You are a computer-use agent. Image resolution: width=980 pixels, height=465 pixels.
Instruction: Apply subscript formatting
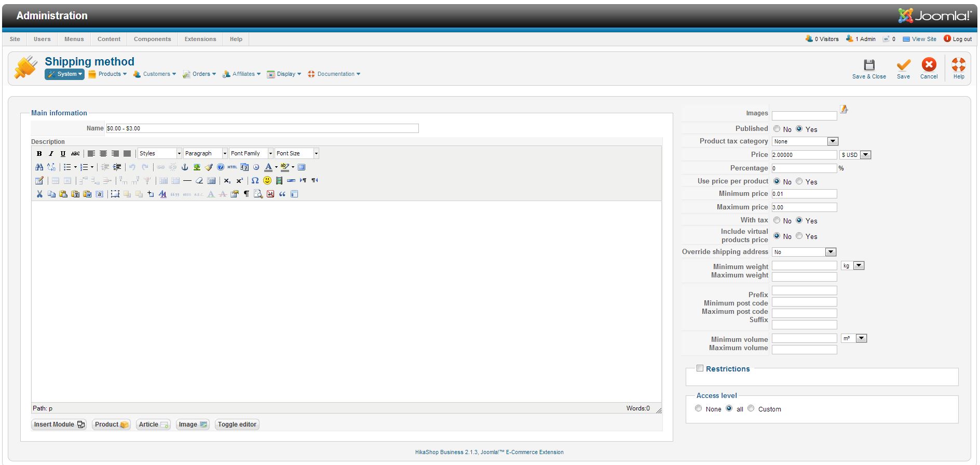227,180
